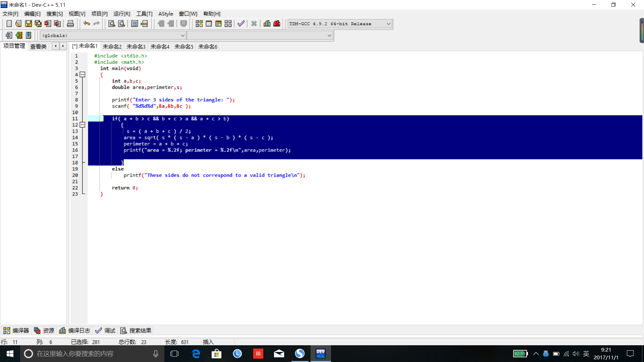This screenshot has height=362, width=644.
Task: Open the Replace dialog icon
Action: tap(122, 24)
